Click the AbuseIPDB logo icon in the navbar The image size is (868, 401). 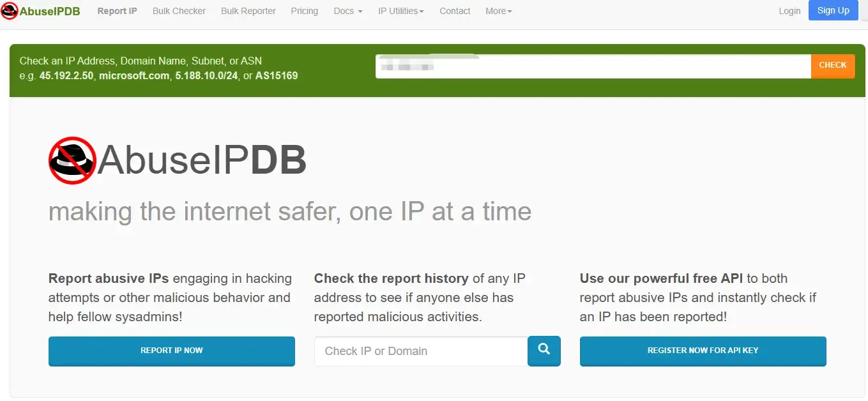8,11
